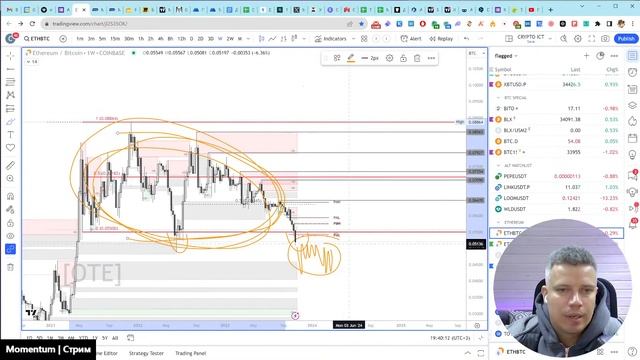The height and width of the screenshot is (360, 640).
Task: Select the 5Y date range
Action: pyautogui.click(x=105, y=338)
